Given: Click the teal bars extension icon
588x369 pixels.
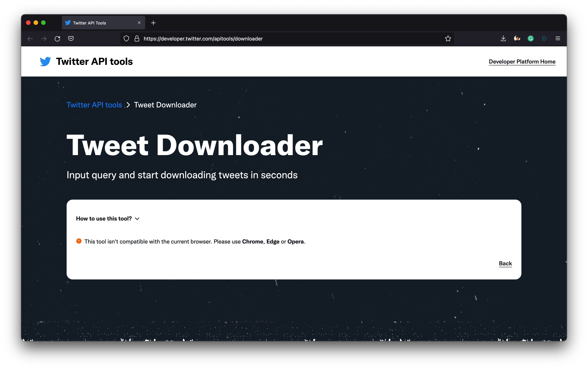Looking at the screenshot, I should point(544,39).
